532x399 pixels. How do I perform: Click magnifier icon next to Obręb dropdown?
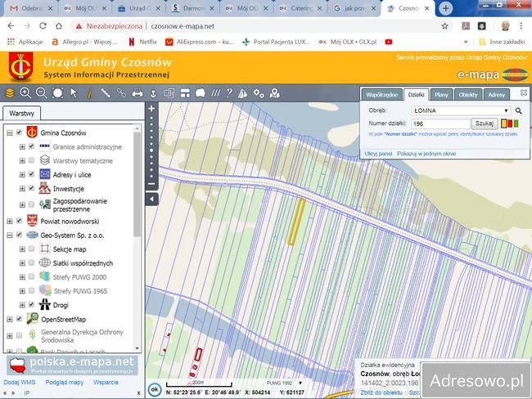point(518,110)
